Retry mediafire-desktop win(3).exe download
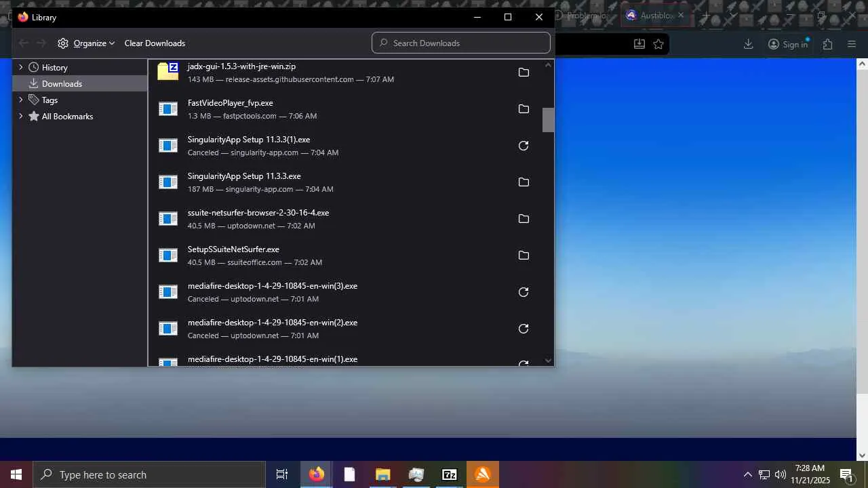 pyautogui.click(x=524, y=292)
